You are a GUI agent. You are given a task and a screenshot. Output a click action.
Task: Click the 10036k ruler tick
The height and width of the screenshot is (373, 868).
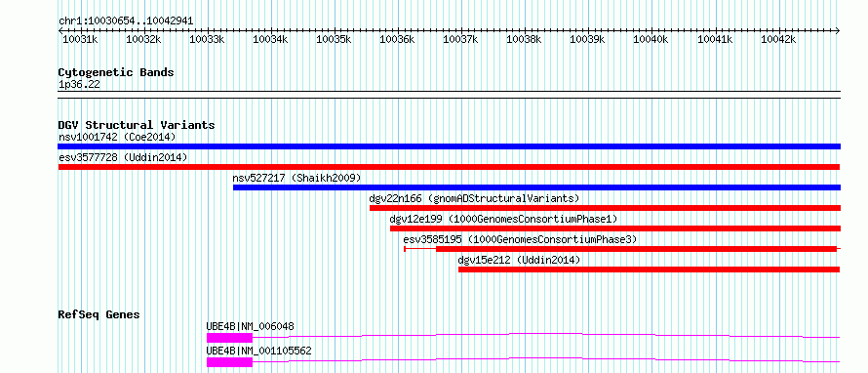click(x=398, y=39)
